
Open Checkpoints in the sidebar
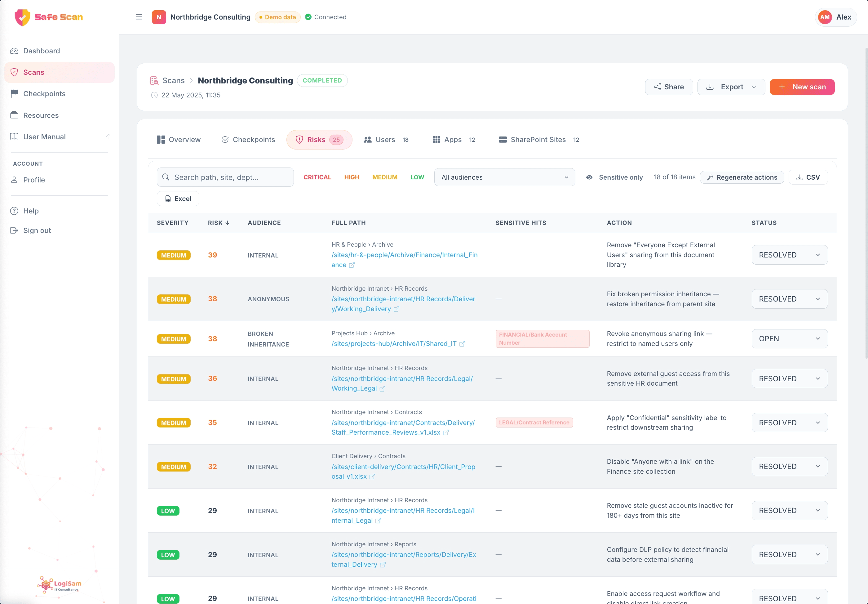point(59,94)
